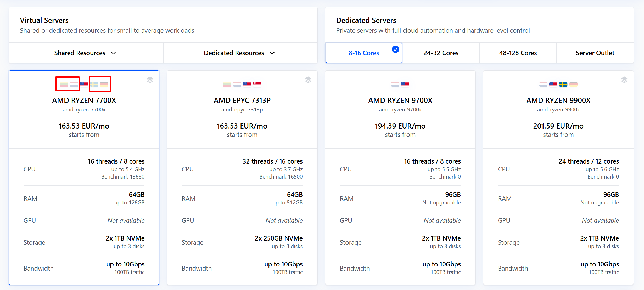Select the 8-16 Cores tab label
Image resolution: width=644 pixels, height=290 pixels.
click(364, 53)
